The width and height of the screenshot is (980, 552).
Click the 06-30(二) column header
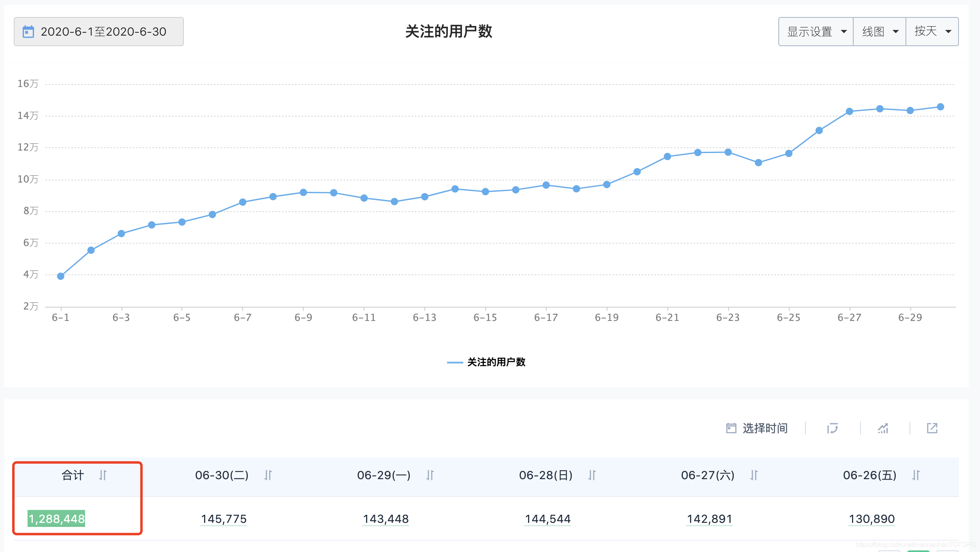[x=222, y=475]
